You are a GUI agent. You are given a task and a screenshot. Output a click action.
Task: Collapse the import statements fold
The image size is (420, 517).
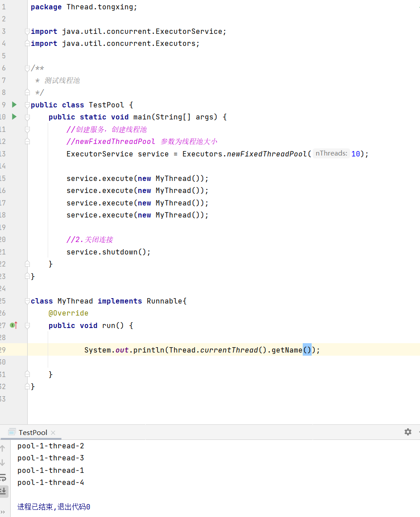point(27,31)
